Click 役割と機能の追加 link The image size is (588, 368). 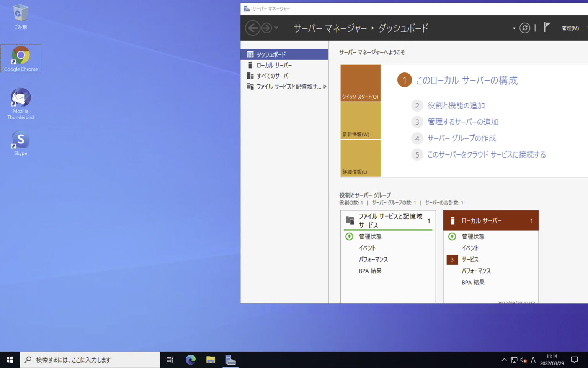tap(456, 105)
